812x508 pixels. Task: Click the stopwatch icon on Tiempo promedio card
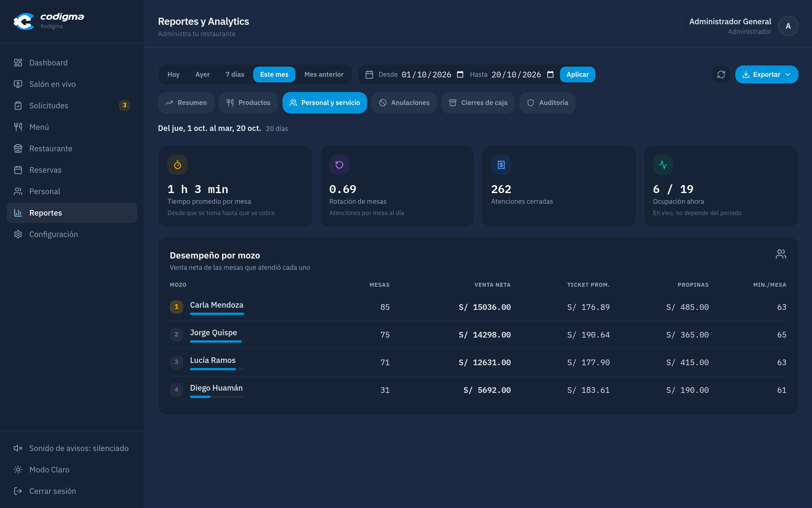click(x=178, y=165)
